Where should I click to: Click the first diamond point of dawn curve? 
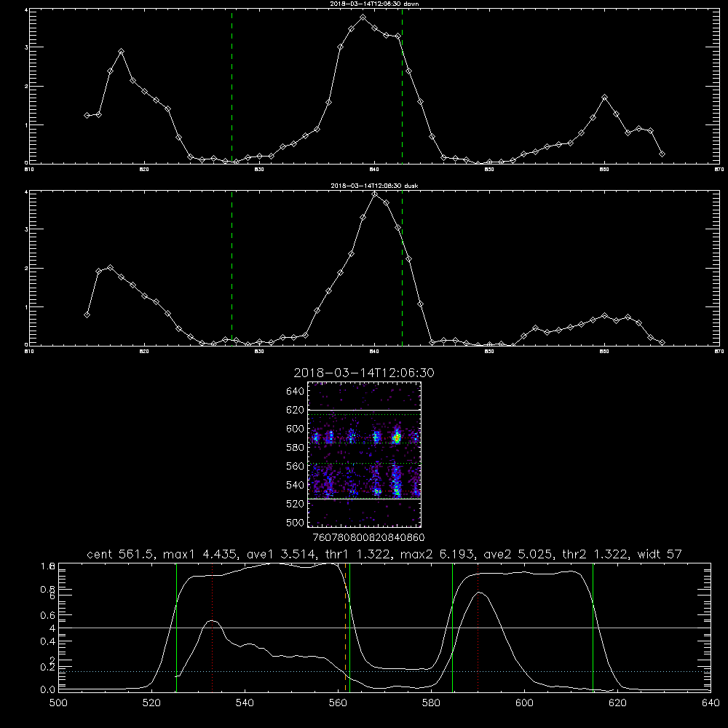coord(87,115)
